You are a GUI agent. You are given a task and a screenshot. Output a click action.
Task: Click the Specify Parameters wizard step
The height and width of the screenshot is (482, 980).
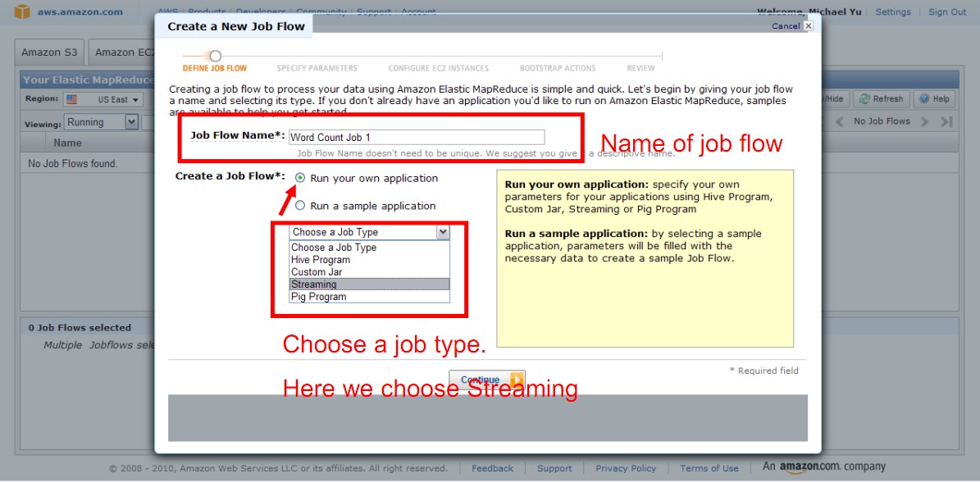tap(317, 68)
